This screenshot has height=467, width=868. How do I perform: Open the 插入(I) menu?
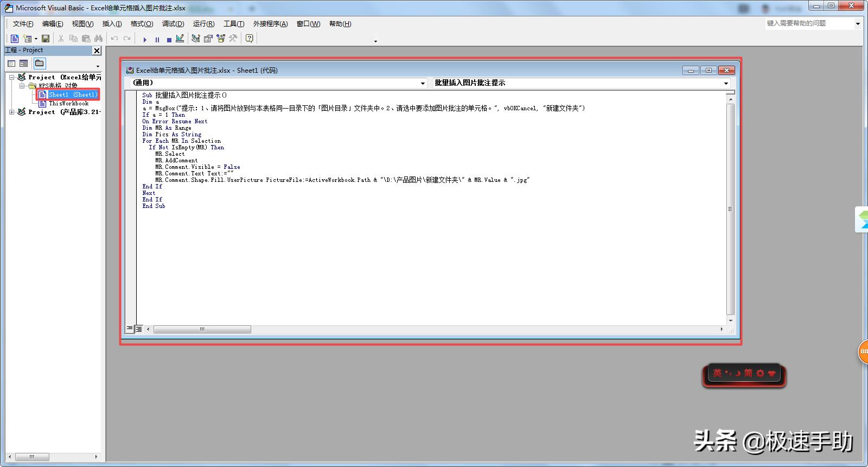[x=112, y=24]
